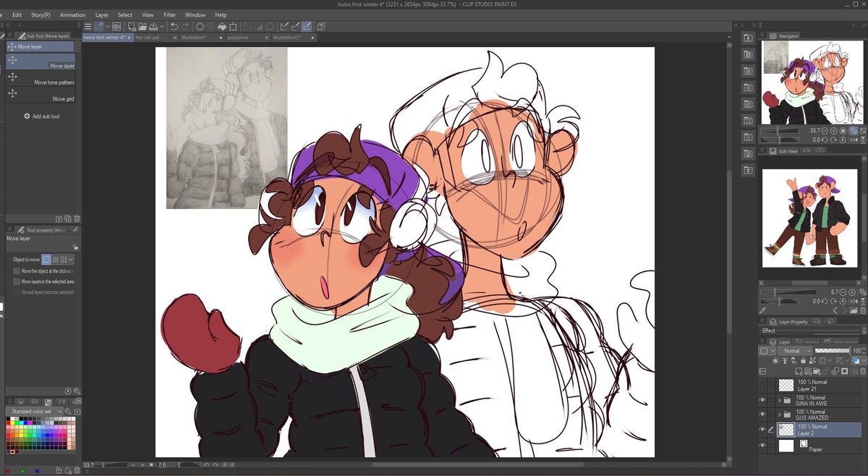Click the Lock transparent pixels icon
Screen dimensions: 868x476
[812, 360]
